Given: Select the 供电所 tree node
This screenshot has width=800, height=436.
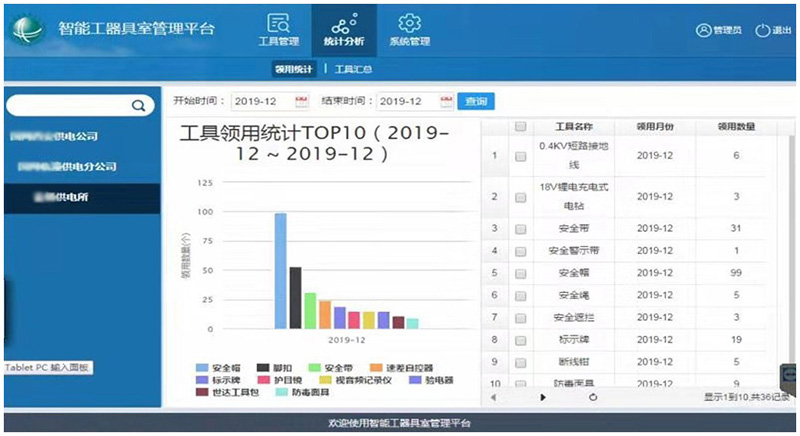Looking at the screenshot, I should coord(61,197).
